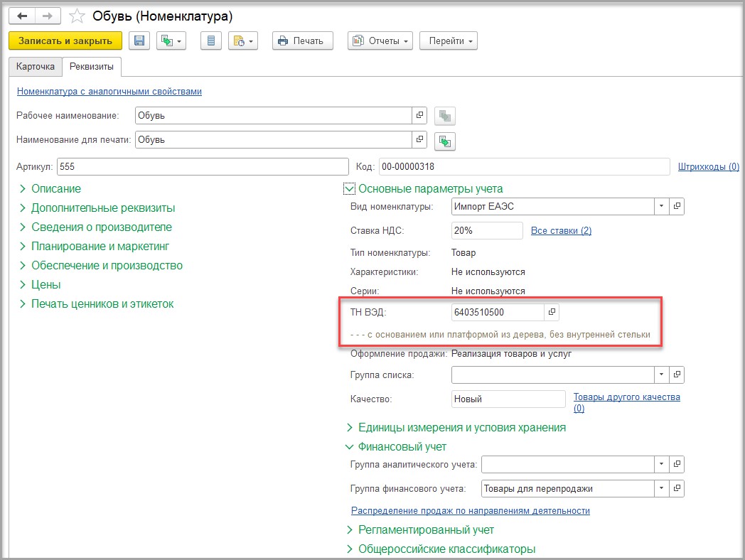Click the green fill icon beside Наименование для печати
The height and width of the screenshot is (560, 745).
[445, 141]
